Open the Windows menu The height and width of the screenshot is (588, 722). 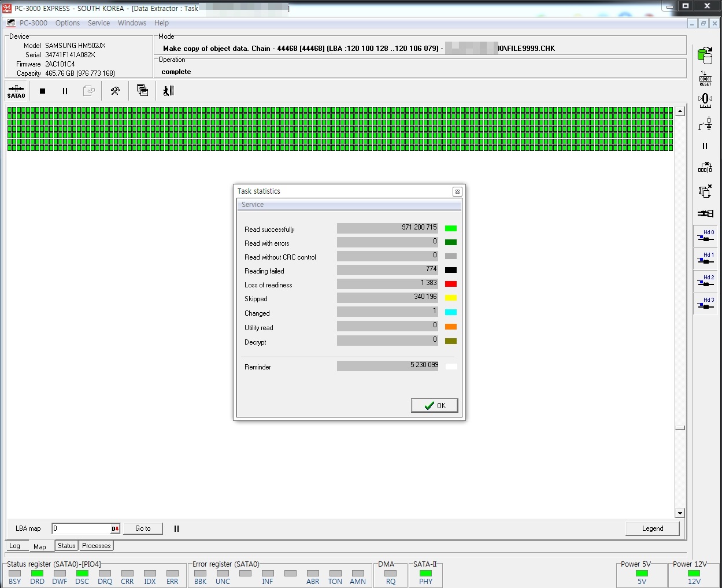tap(132, 23)
